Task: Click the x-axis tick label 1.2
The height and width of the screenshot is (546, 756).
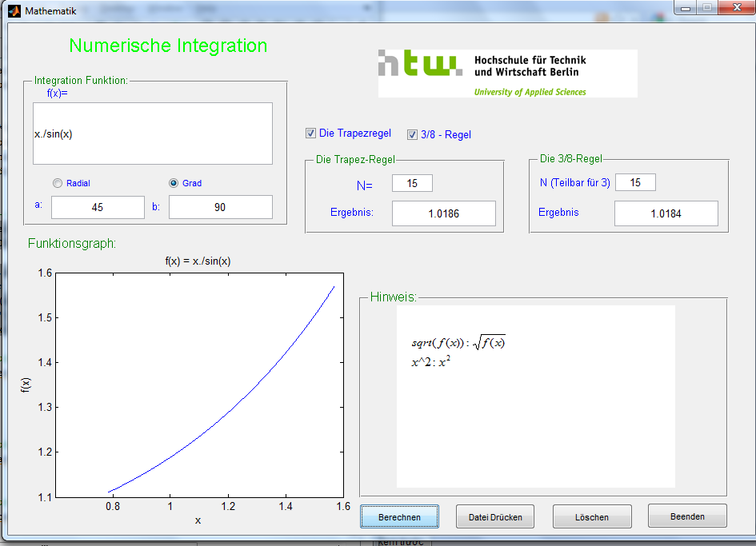Action: 228,507
